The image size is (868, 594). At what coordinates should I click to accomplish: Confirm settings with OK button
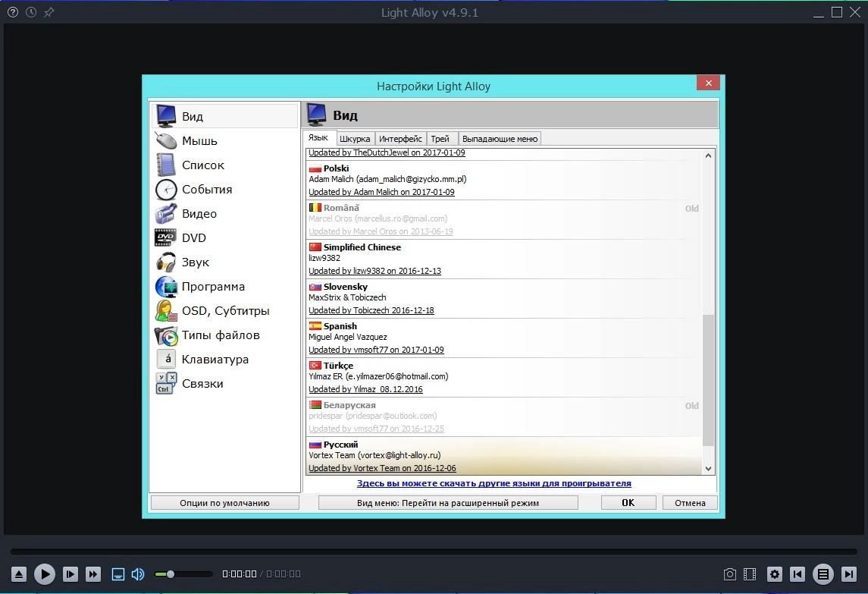[628, 502]
